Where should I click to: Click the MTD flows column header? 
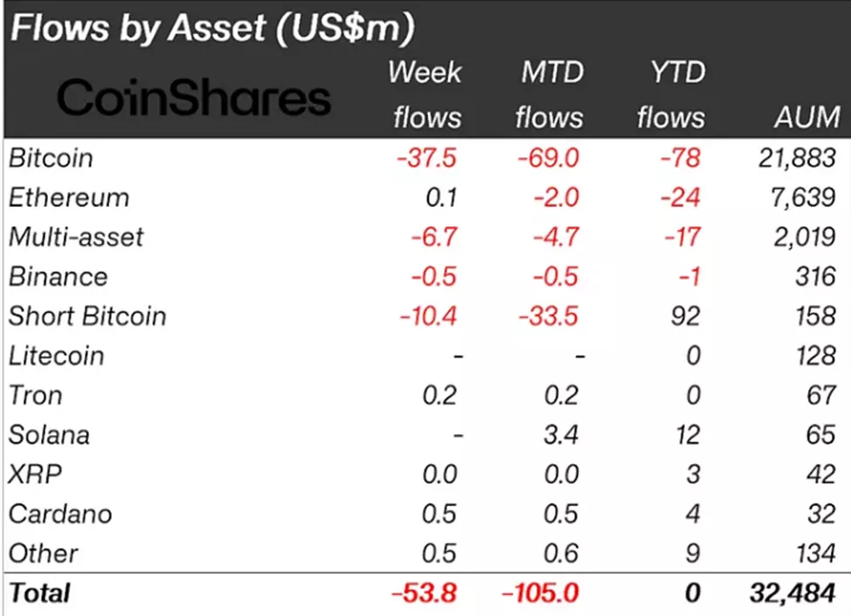[549, 94]
